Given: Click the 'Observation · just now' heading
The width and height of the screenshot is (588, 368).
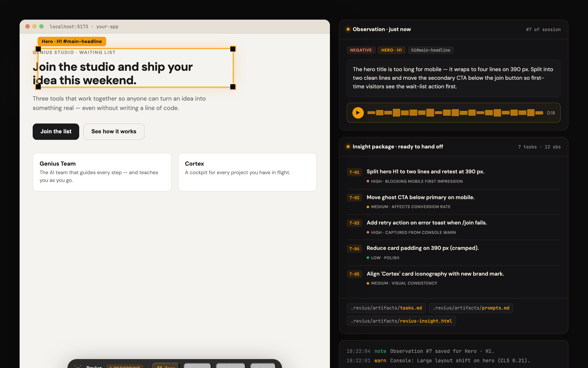Looking at the screenshot, I should (382, 29).
